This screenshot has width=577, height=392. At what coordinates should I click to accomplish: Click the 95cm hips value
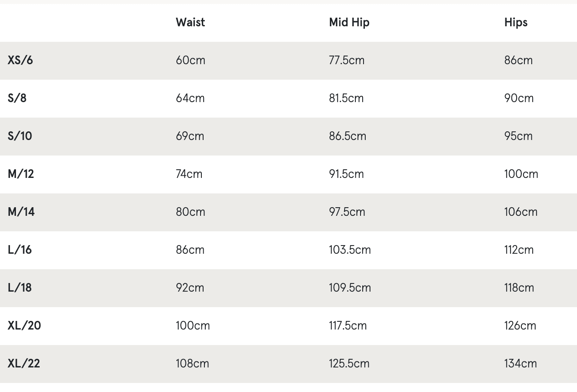coord(518,136)
